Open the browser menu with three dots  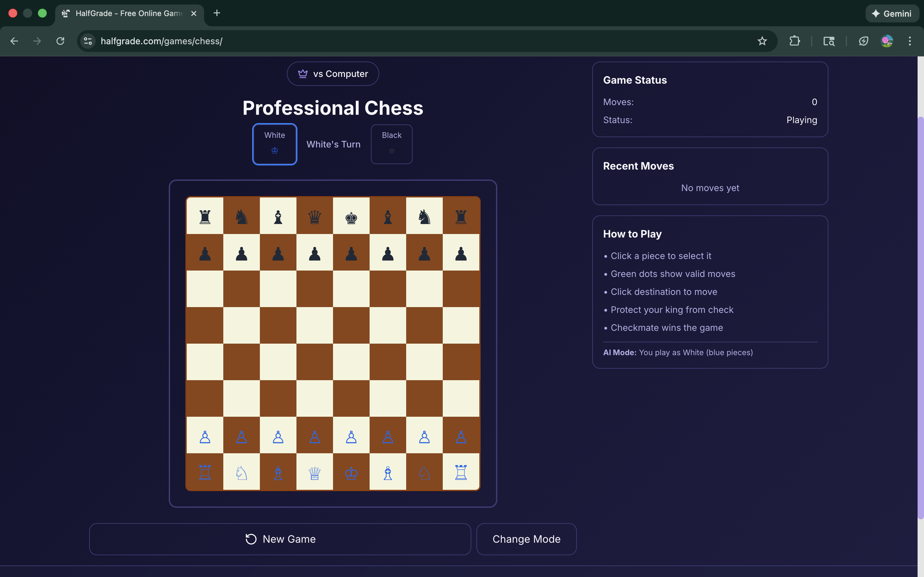click(x=910, y=41)
